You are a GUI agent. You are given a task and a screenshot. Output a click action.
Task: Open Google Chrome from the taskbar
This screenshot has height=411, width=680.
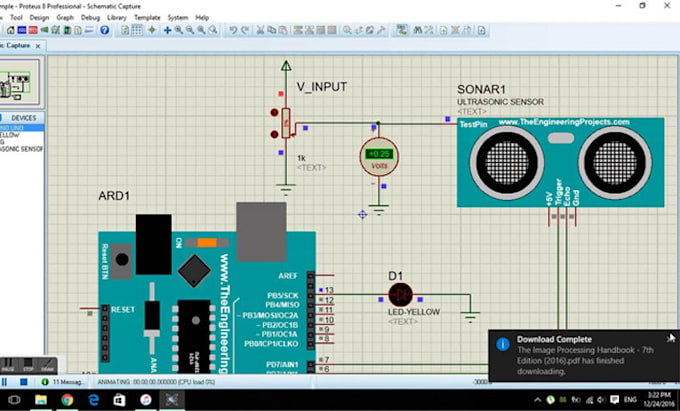tap(67, 400)
